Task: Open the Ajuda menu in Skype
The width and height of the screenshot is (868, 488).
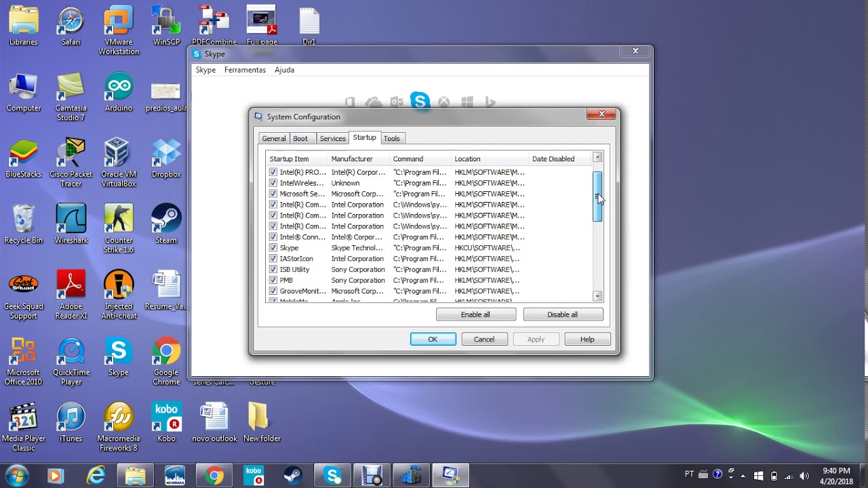Action: pos(284,70)
